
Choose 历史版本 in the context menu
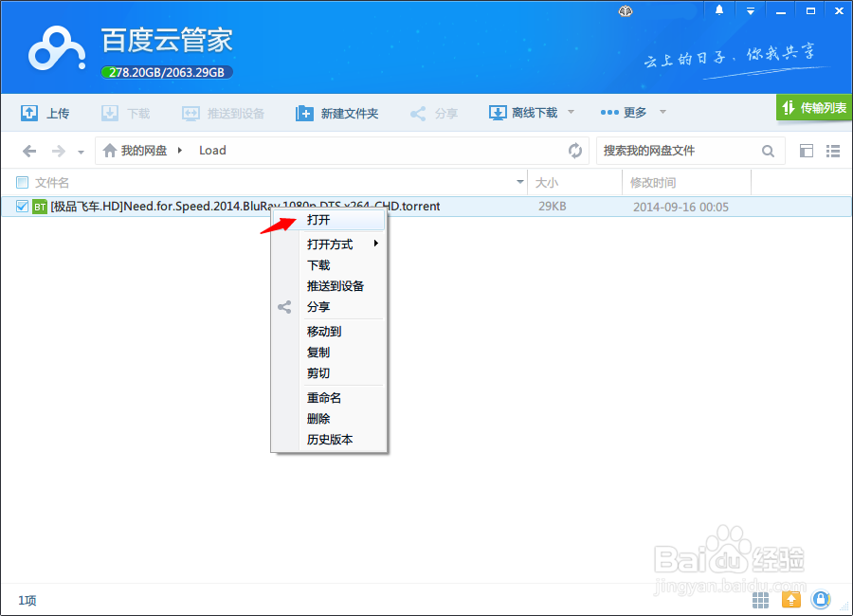point(330,439)
